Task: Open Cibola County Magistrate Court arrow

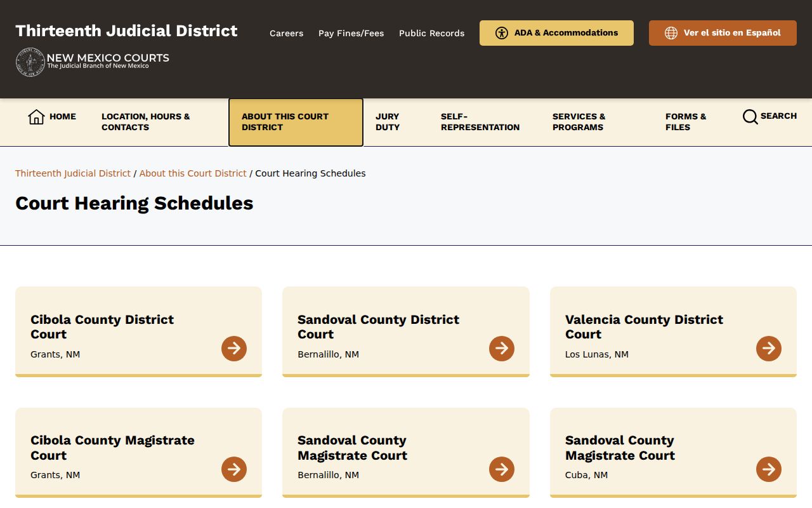Action: 234,469
